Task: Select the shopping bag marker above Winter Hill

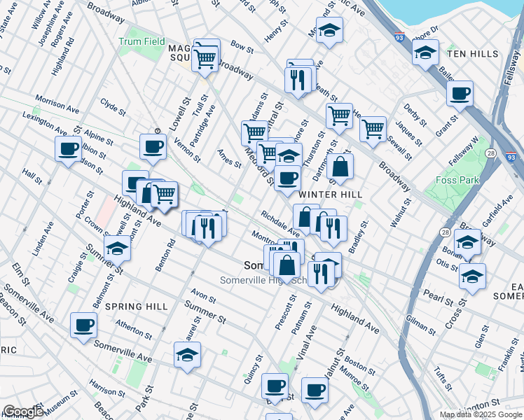Action: pyautogui.click(x=340, y=167)
